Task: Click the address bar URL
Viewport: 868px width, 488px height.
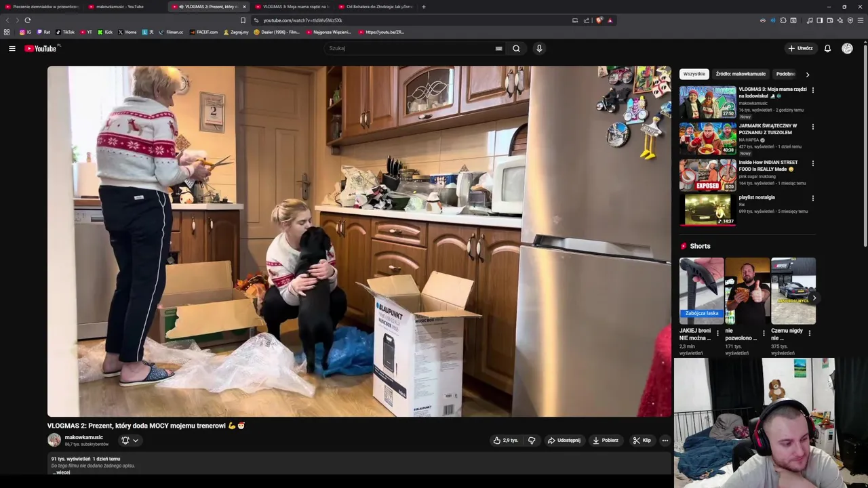Action: [x=302, y=20]
